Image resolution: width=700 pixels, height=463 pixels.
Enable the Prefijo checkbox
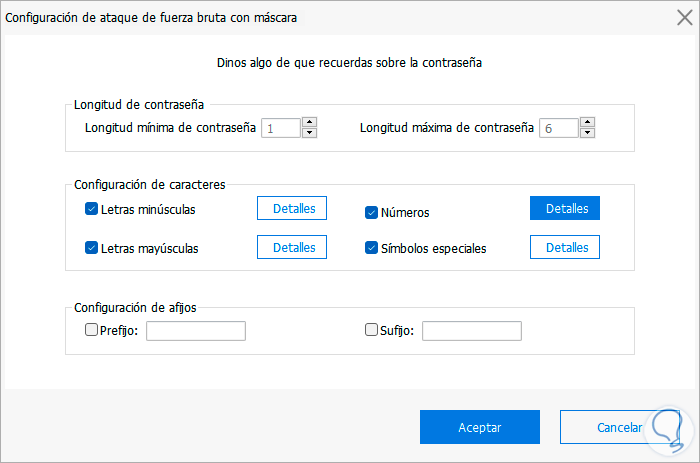pos(92,330)
